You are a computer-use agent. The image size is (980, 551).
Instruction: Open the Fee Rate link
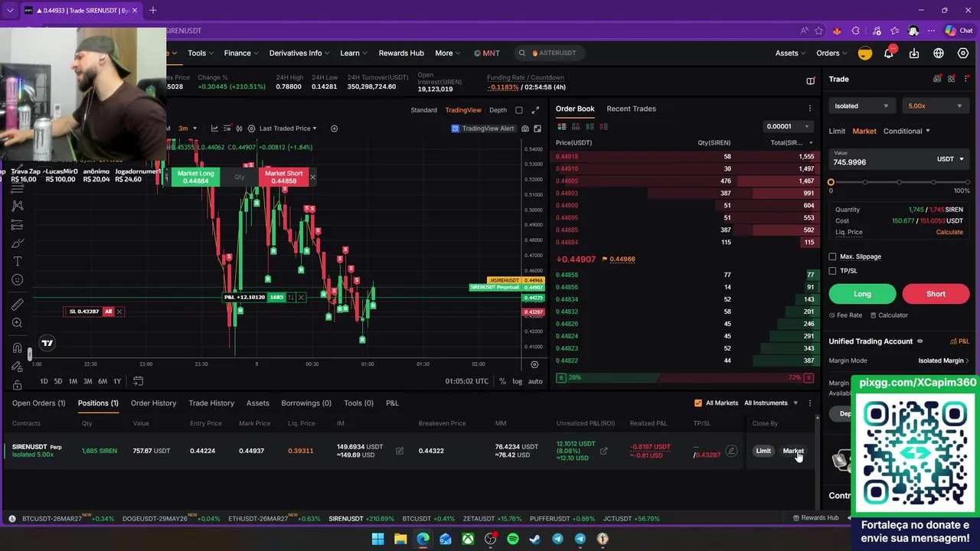[845, 315]
